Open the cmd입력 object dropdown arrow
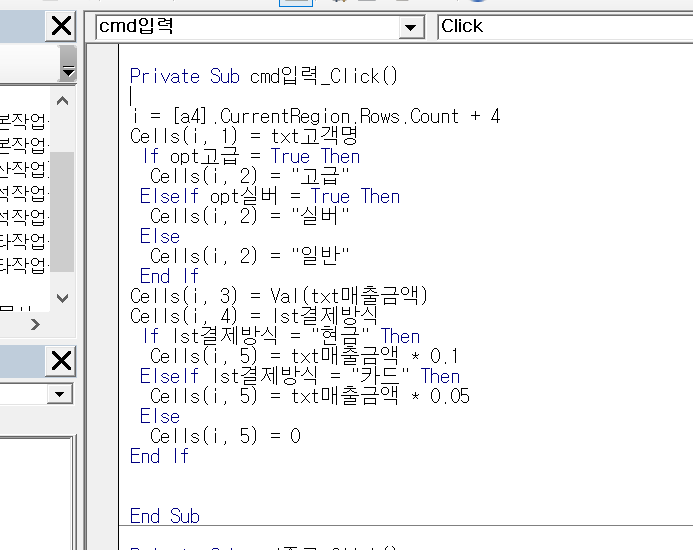The image size is (693, 550). (411, 28)
